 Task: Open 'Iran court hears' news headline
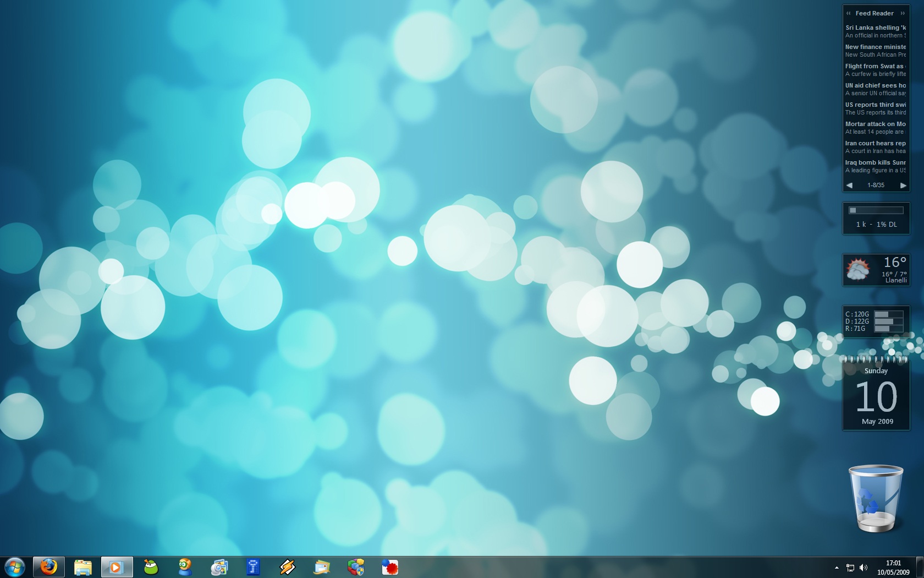pyautogui.click(x=876, y=143)
